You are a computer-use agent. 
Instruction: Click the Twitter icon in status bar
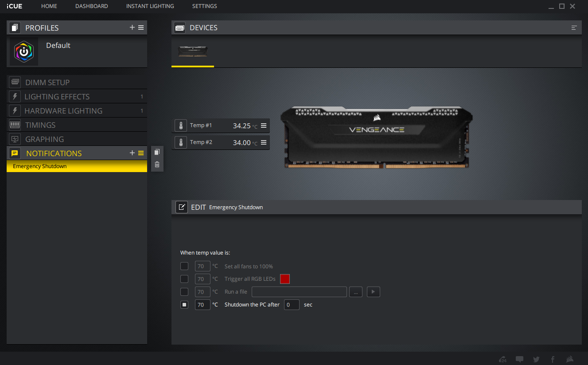[x=536, y=359]
